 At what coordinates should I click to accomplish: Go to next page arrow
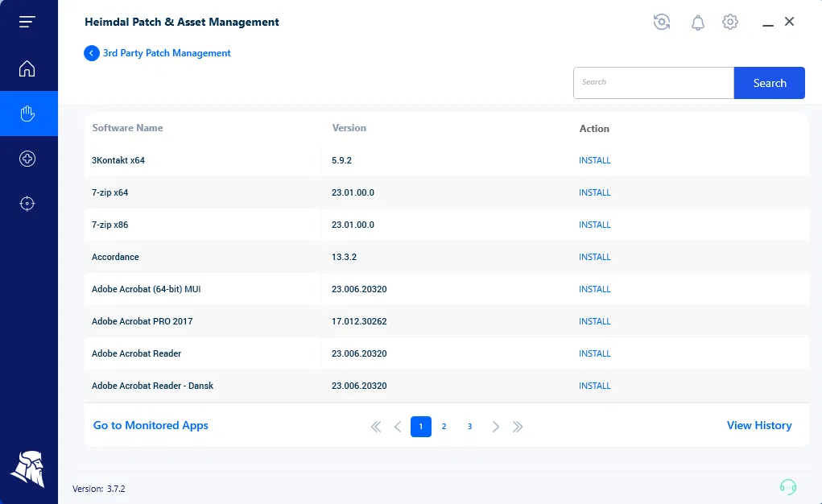point(495,427)
